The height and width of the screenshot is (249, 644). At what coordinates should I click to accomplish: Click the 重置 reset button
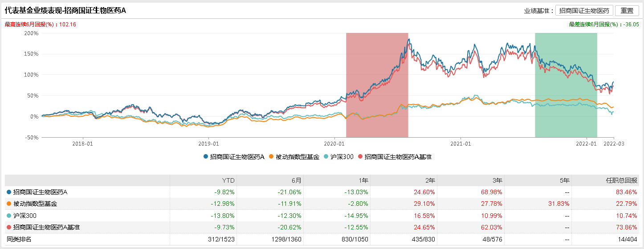tap(627, 11)
